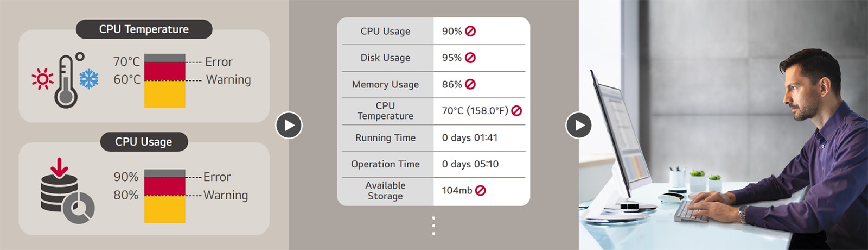Viewport: 868px width, 250px height.
Task: Click the red bar in the temperature gauge
Action: coord(165,72)
